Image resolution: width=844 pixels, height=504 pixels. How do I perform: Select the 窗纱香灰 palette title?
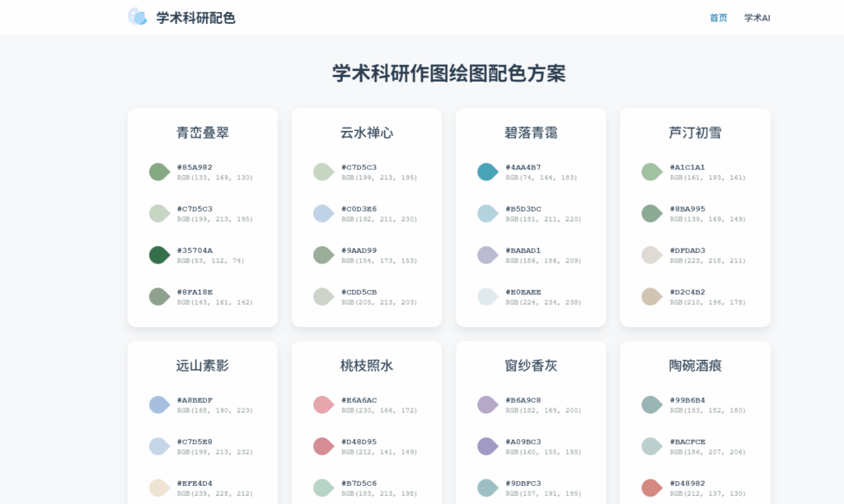(x=531, y=366)
